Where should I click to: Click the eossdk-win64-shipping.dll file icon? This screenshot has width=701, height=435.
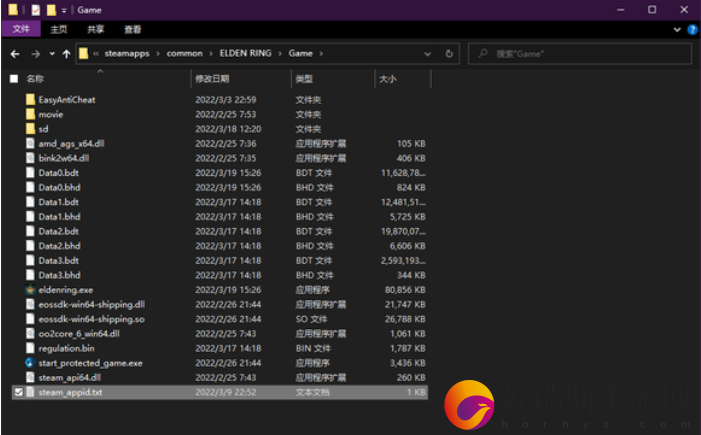click(x=30, y=304)
